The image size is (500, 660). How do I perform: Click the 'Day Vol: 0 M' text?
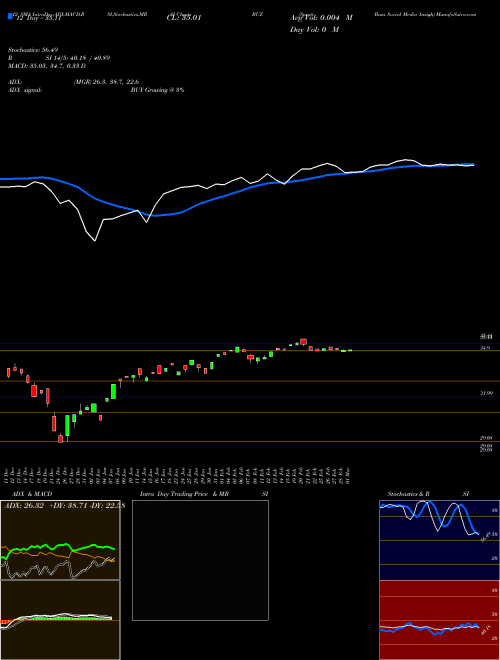[314, 29]
